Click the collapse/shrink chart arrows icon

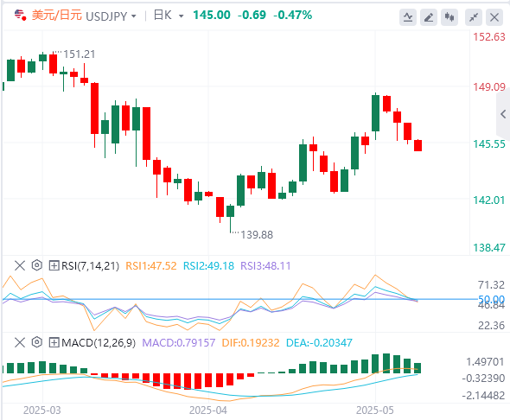[474, 17]
